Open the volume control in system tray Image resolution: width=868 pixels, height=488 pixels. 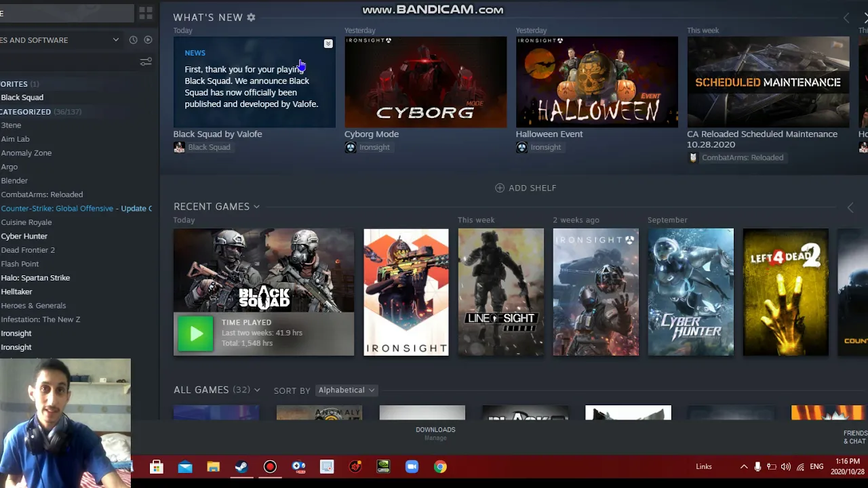tap(786, 466)
